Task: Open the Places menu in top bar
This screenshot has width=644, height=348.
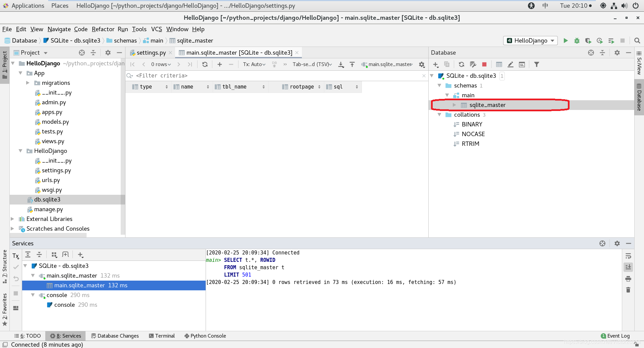Action: click(x=60, y=6)
